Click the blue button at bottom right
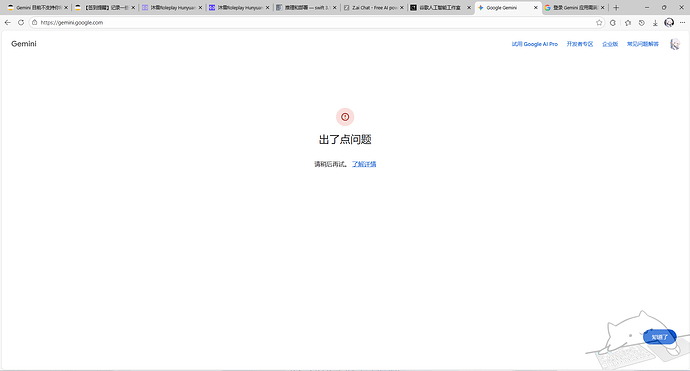This screenshot has height=371, width=690. pos(659,337)
